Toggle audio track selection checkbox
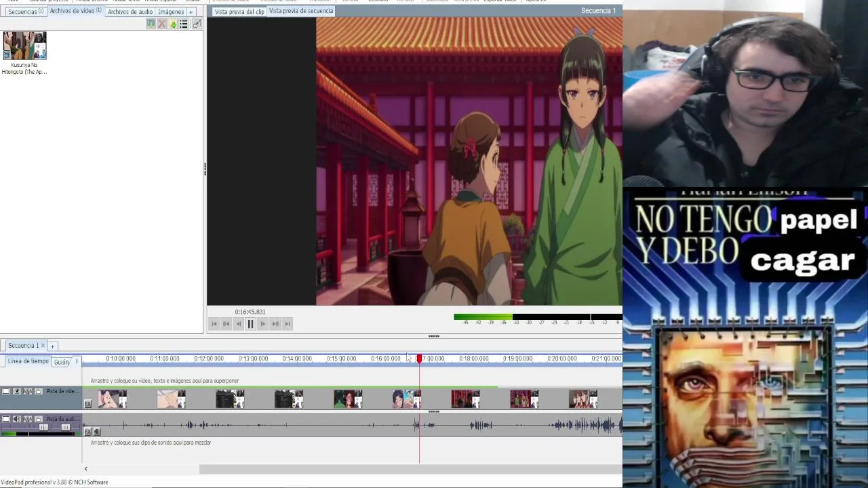The image size is (868, 488). click(6, 419)
